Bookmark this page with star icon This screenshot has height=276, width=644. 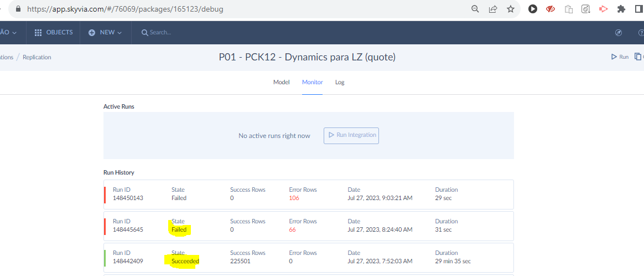click(x=511, y=9)
